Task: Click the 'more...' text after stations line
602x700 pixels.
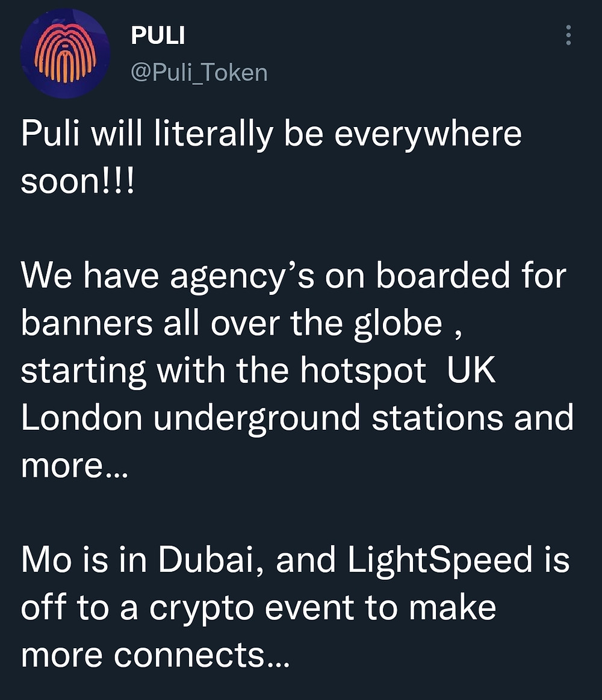Action: (x=75, y=467)
